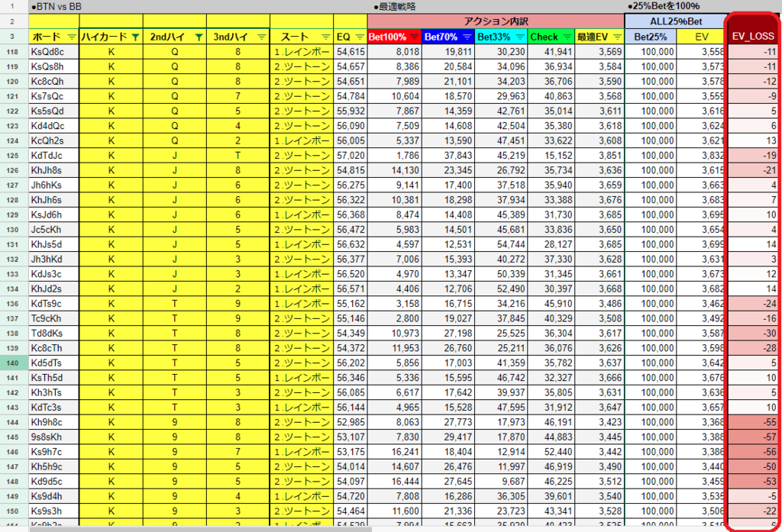
Task: Click 2ndハイ cell in Ks9d4h row
Action: tap(175, 496)
